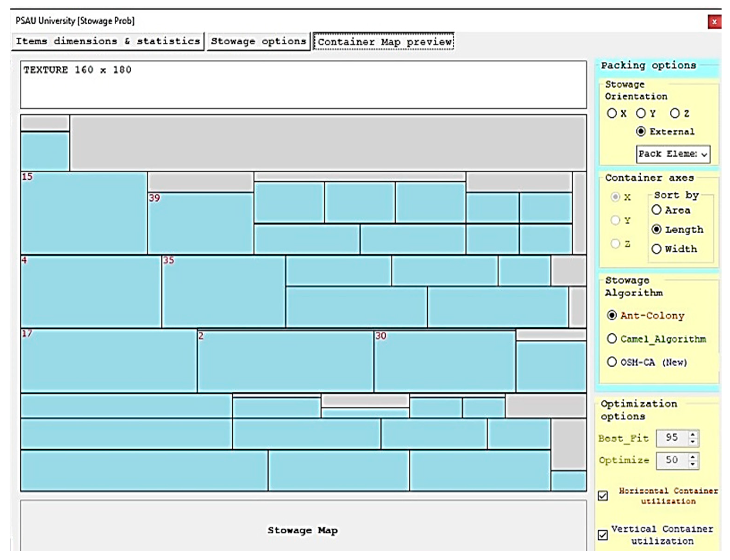Select packed block labeled 30
730x560 pixels.
[x=444, y=362]
